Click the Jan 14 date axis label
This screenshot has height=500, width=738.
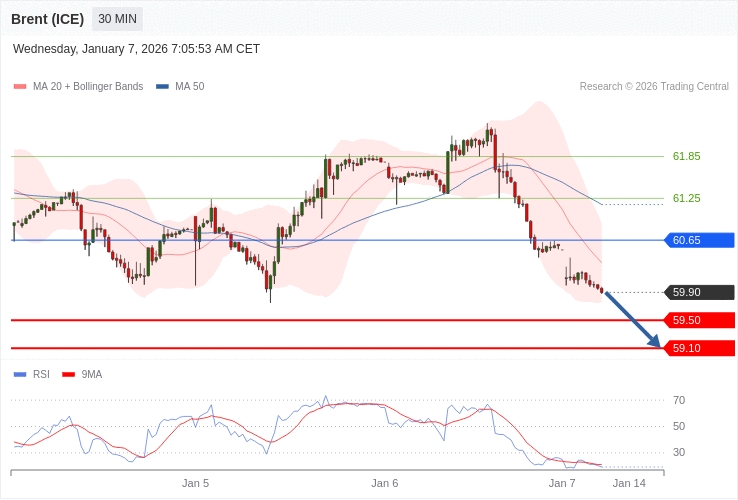click(629, 483)
